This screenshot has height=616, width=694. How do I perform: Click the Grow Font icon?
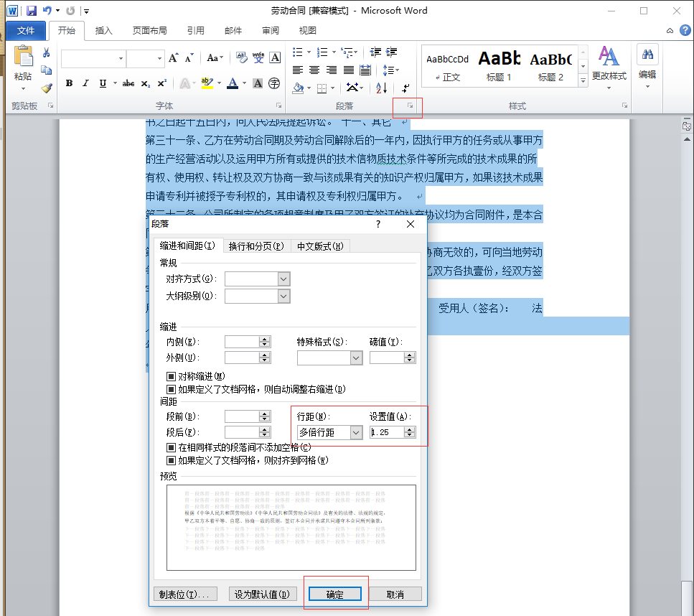click(x=173, y=58)
